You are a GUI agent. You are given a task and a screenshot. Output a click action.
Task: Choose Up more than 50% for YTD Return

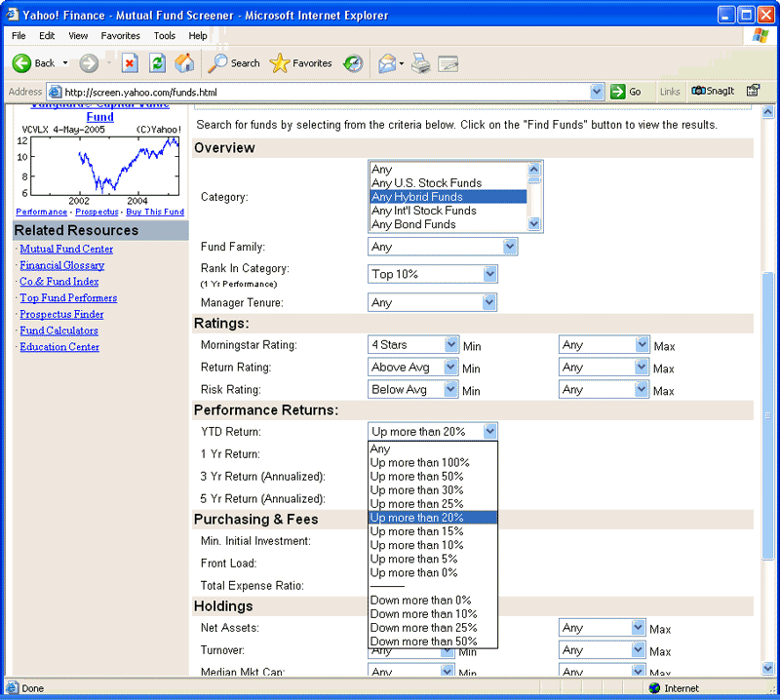(415, 476)
